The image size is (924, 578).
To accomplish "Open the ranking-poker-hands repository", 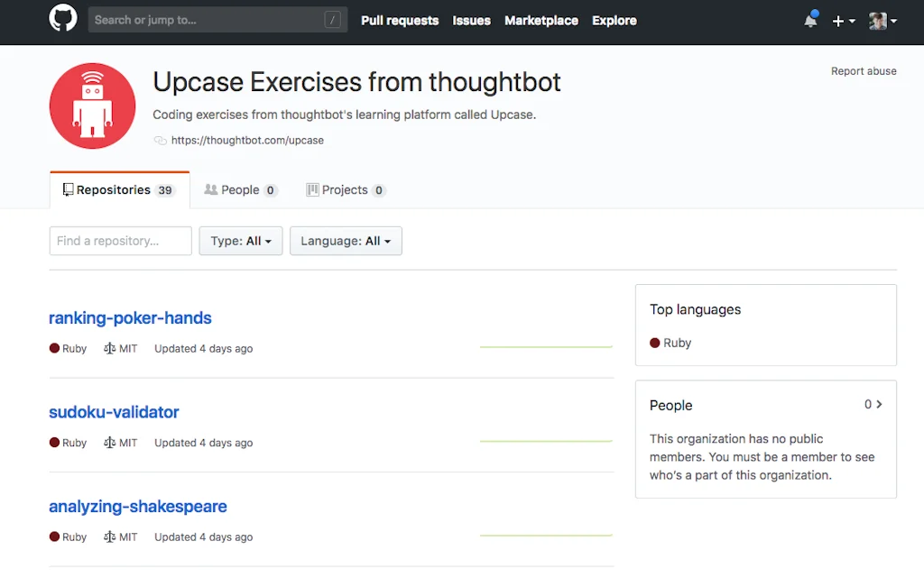I will tap(130, 317).
